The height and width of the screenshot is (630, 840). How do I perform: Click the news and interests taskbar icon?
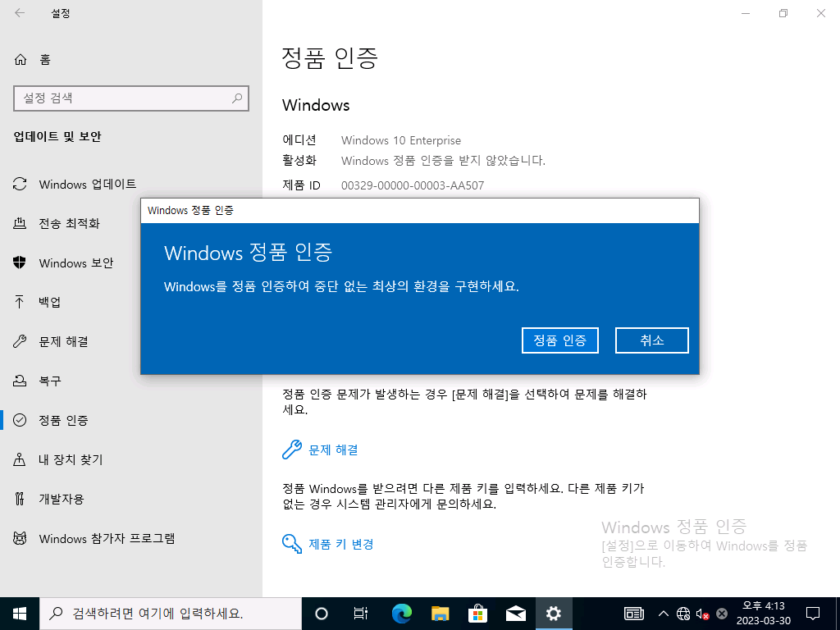point(634,614)
